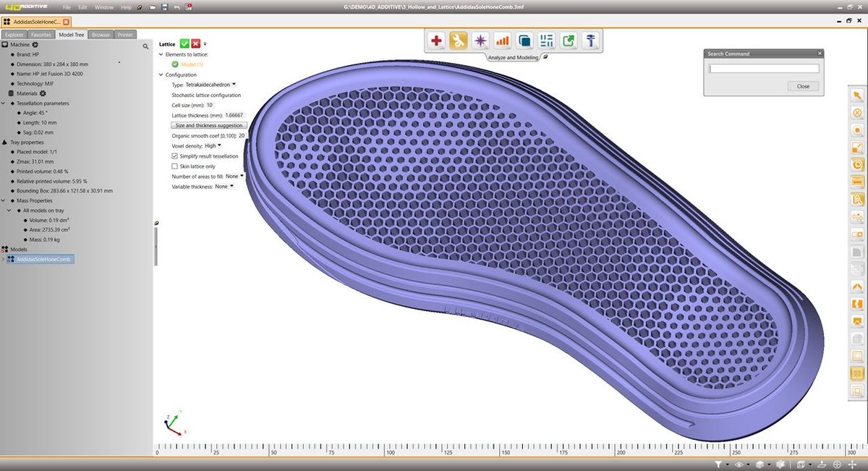Cancel the lattice operation with red X
The width and height of the screenshot is (868, 471).
coord(195,43)
